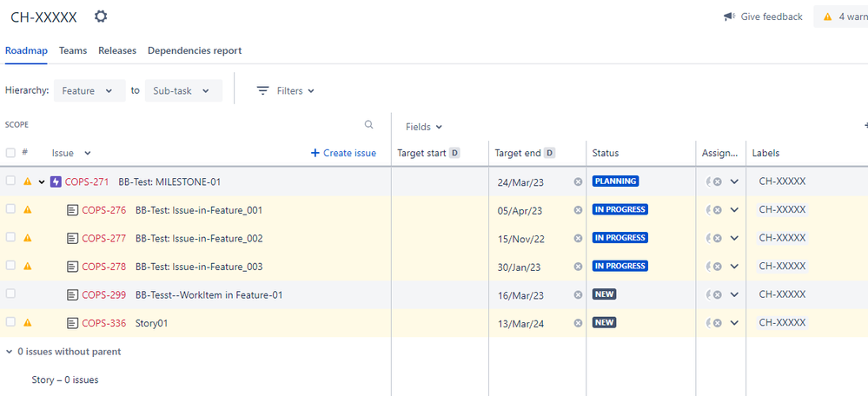Click NEW status of COPS-299
The width and height of the screenshot is (868, 396).
[604, 294]
